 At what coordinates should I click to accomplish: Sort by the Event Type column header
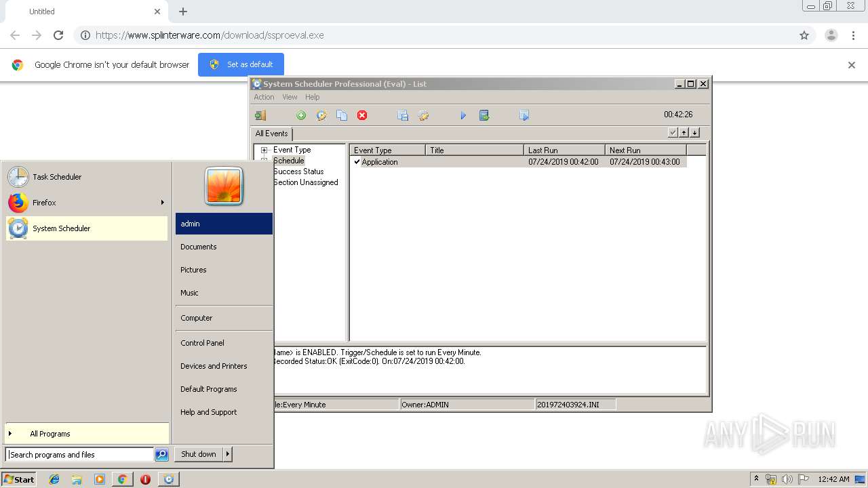387,150
